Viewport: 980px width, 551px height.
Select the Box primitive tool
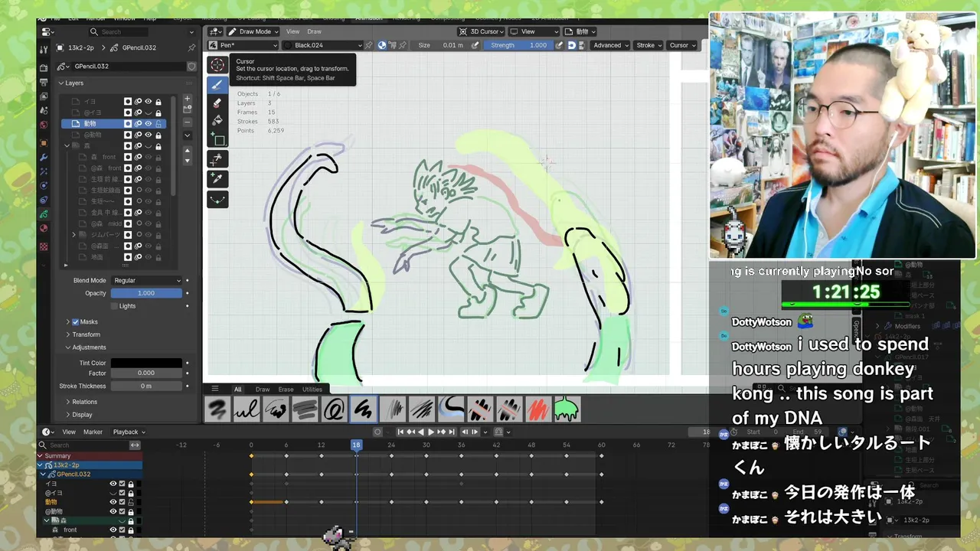(x=217, y=139)
